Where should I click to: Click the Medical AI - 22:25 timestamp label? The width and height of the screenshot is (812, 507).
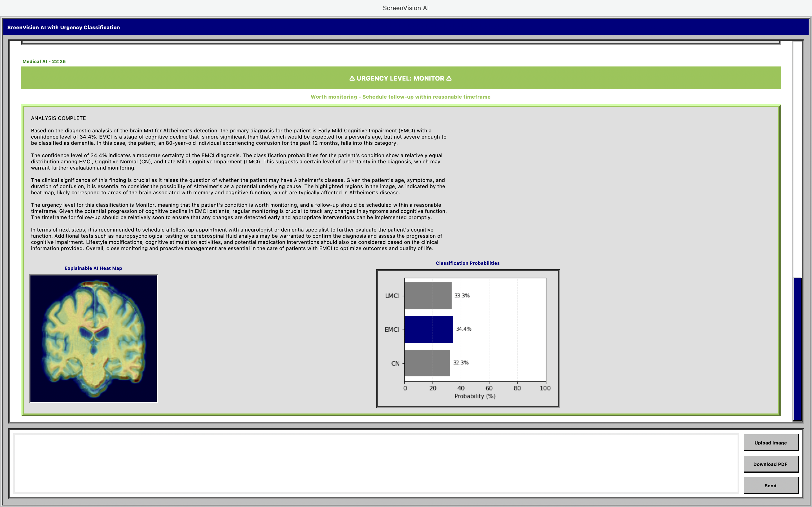coord(44,61)
